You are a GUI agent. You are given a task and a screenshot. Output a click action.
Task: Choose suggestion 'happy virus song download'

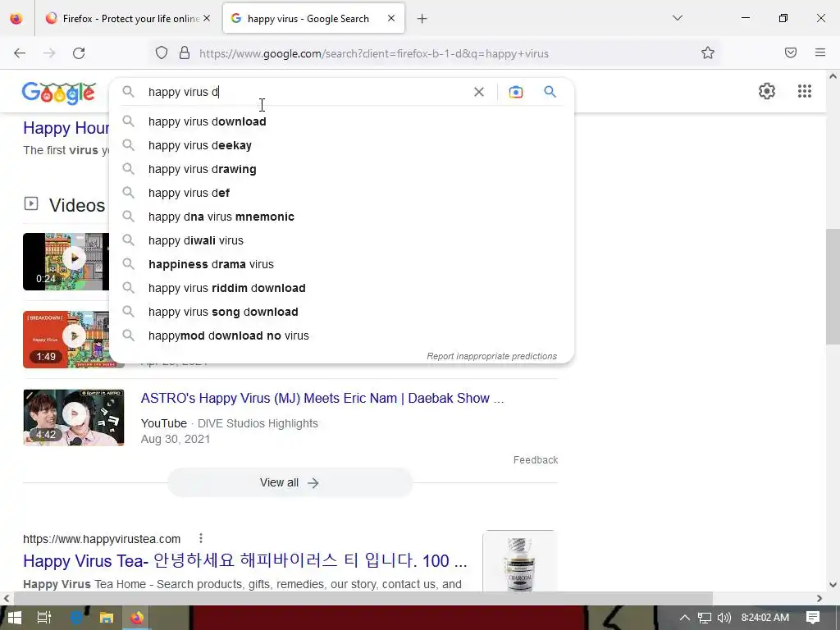[342, 312]
